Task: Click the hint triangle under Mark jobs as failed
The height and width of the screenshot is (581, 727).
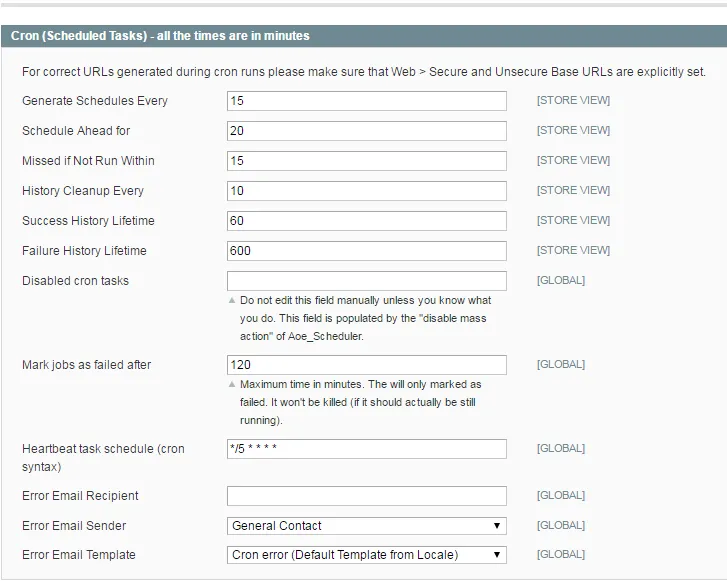Action: [x=233, y=384]
